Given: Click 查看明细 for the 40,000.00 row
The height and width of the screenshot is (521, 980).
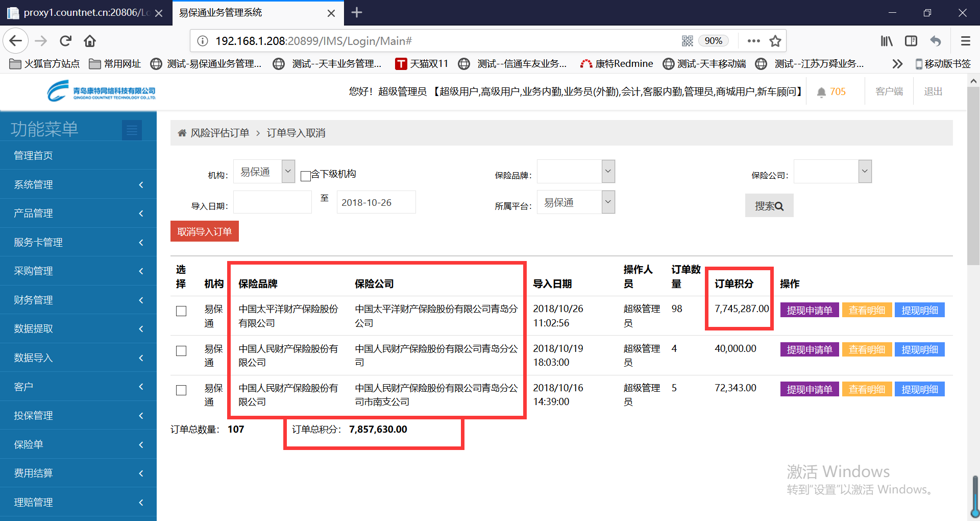Looking at the screenshot, I should point(867,349).
